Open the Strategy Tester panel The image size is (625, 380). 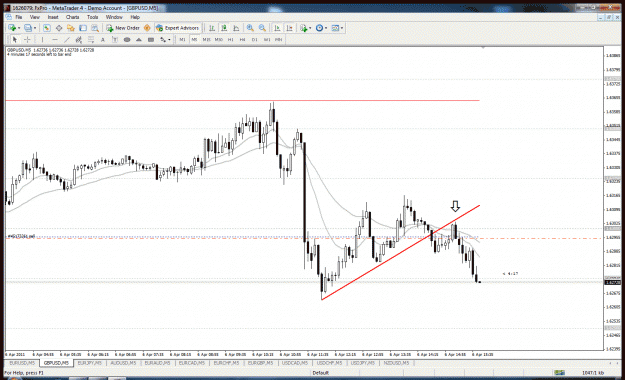click(x=95, y=28)
